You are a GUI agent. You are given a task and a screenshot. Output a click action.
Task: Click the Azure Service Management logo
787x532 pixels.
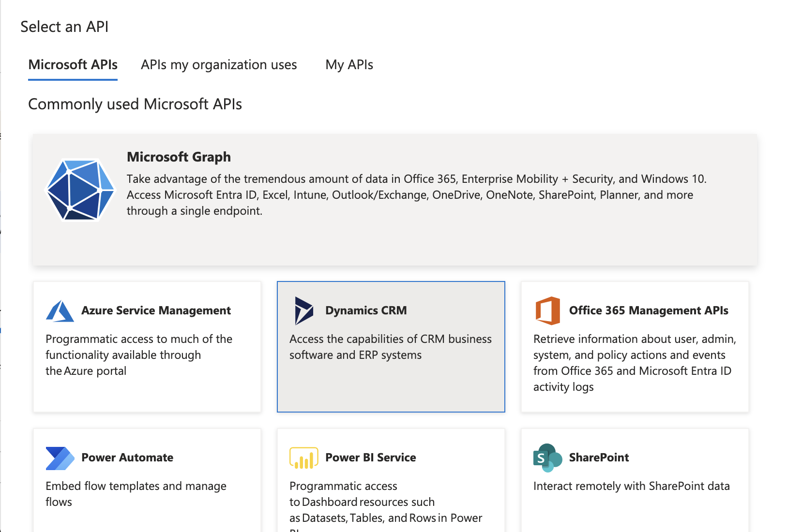point(60,311)
